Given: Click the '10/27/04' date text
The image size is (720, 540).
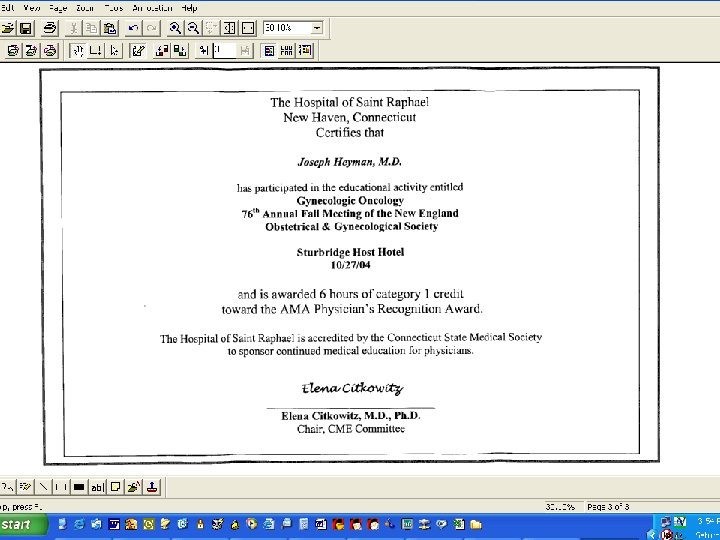Looking at the screenshot, I should pyautogui.click(x=350, y=265).
